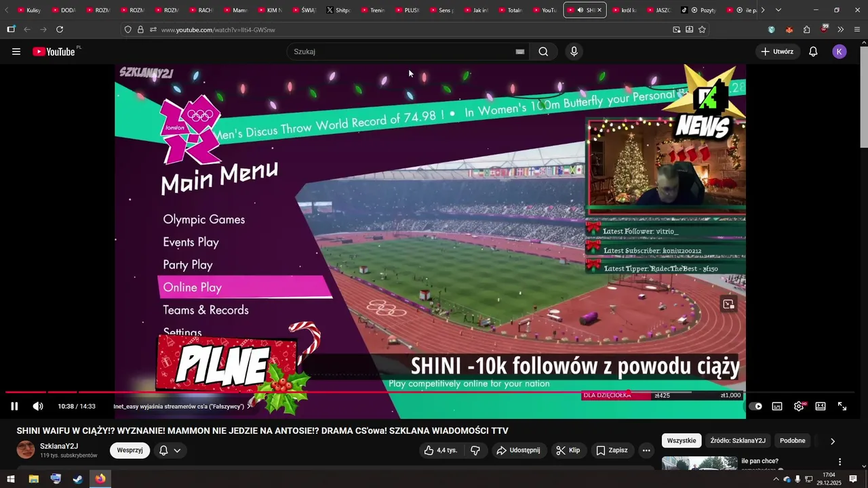868x488 pixels.
Task: Share the video via Udostępnij
Action: pyautogui.click(x=518, y=450)
